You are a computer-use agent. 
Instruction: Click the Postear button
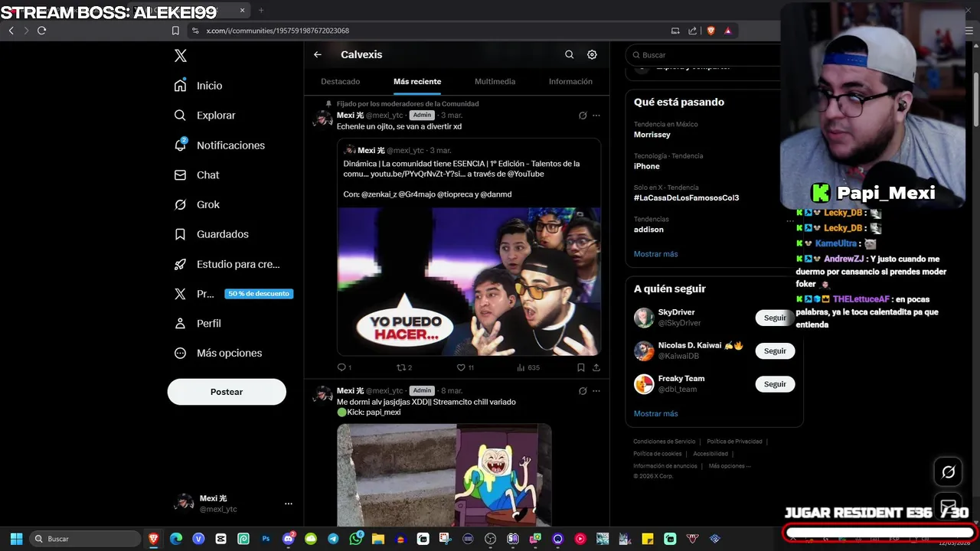coord(227,392)
